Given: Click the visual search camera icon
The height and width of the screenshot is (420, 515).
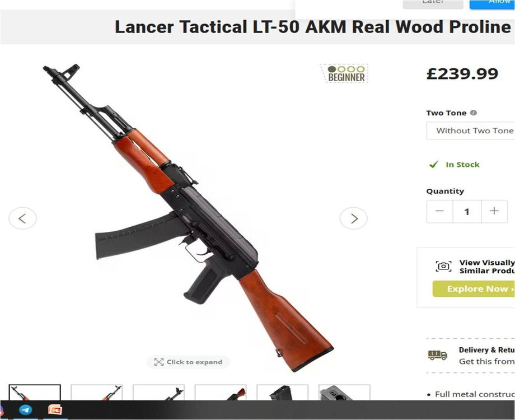Looking at the screenshot, I should [x=443, y=266].
